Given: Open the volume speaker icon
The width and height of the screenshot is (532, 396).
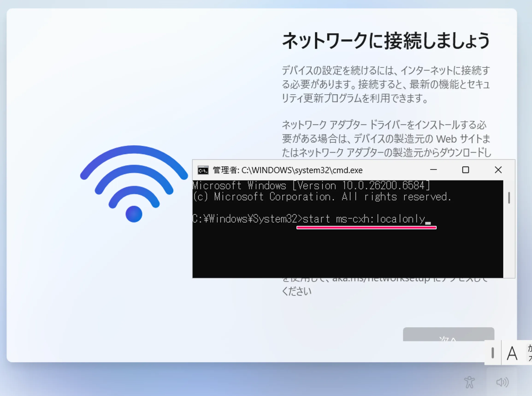Looking at the screenshot, I should pos(502,382).
